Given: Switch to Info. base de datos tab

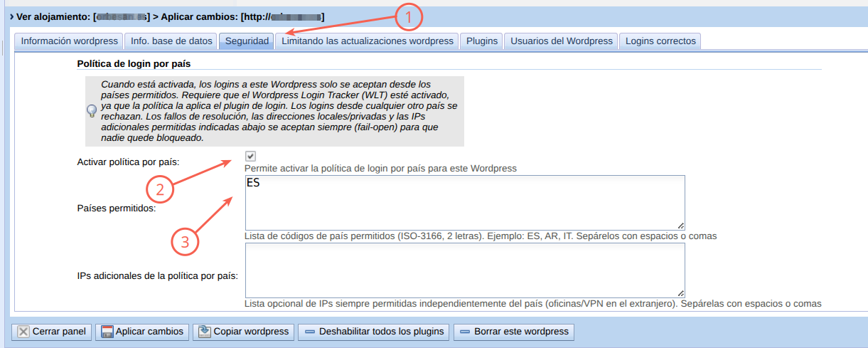Looking at the screenshot, I should (x=171, y=41).
